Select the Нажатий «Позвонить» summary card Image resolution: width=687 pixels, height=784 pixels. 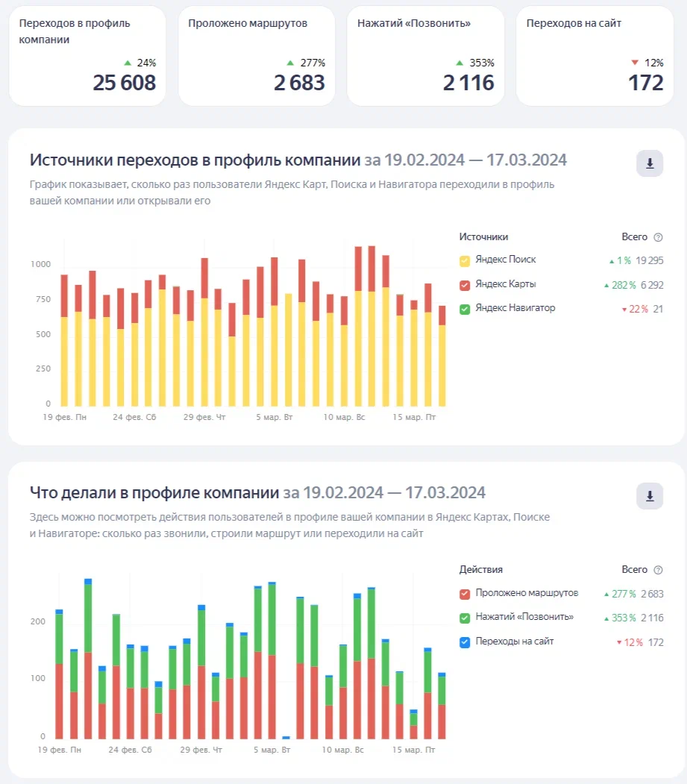coord(425,56)
